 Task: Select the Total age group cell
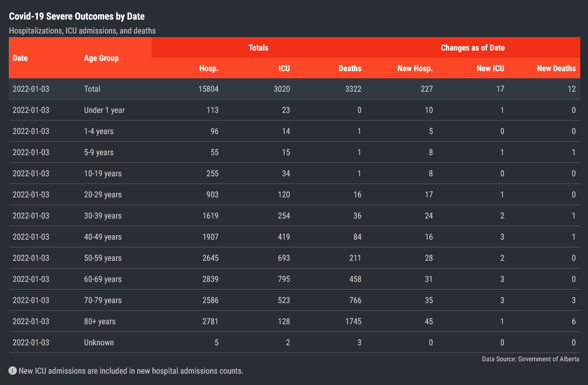(92, 89)
